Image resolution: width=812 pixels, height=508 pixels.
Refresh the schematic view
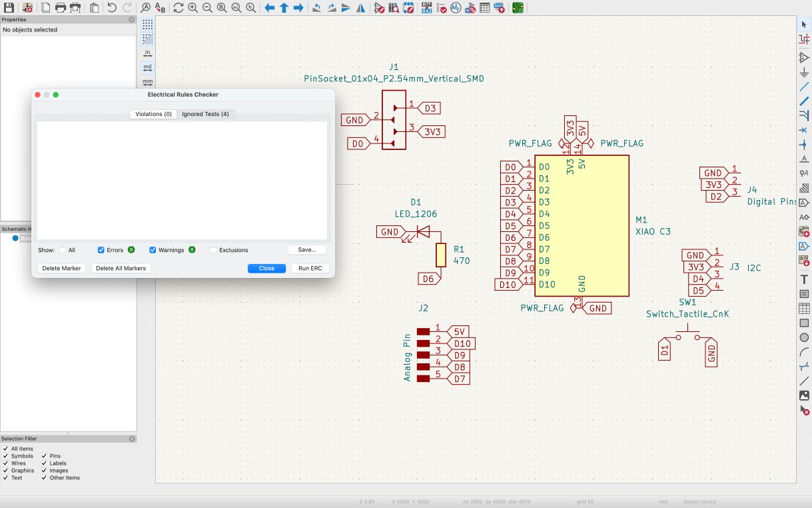[178, 8]
